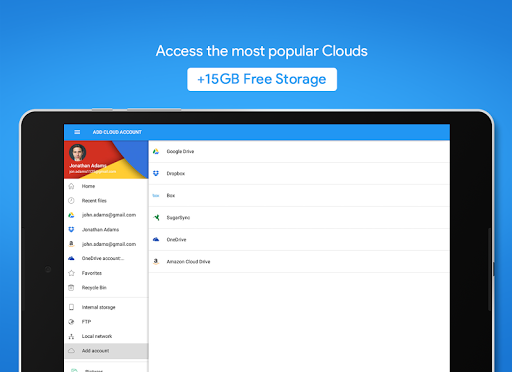Select the Google Drive cloud icon
The image size is (512, 372).
(156, 151)
